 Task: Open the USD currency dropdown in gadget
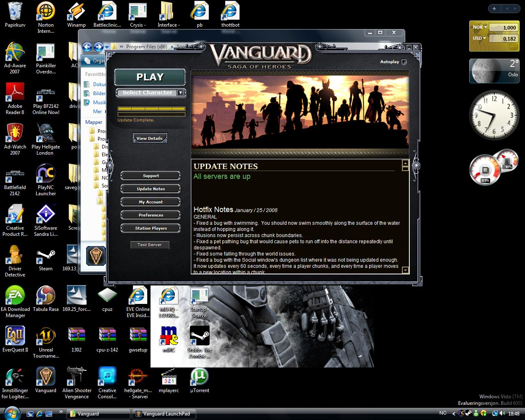click(x=479, y=39)
